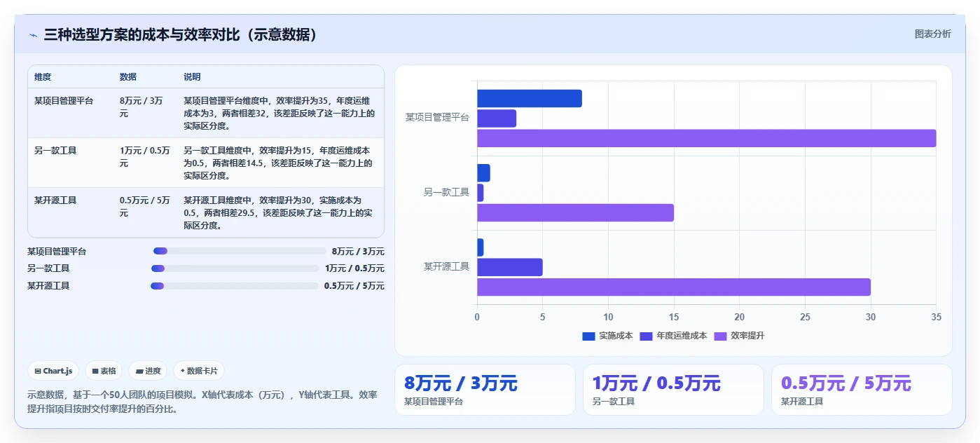Click 另一款工具 label in the progress list
The width and height of the screenshot is (980, 443).
point(48,268)
